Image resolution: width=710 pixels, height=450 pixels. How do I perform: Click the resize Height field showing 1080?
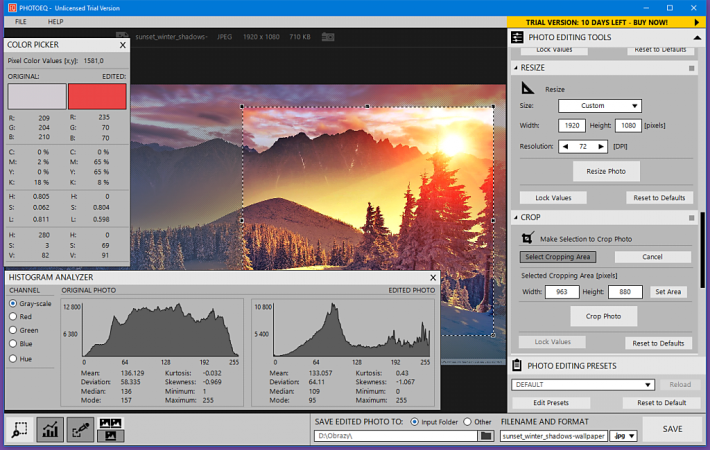coord(628,125)
